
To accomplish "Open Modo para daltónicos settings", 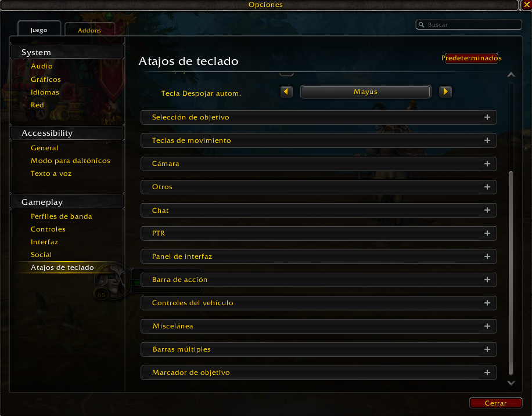I will (x=70, y=161).
